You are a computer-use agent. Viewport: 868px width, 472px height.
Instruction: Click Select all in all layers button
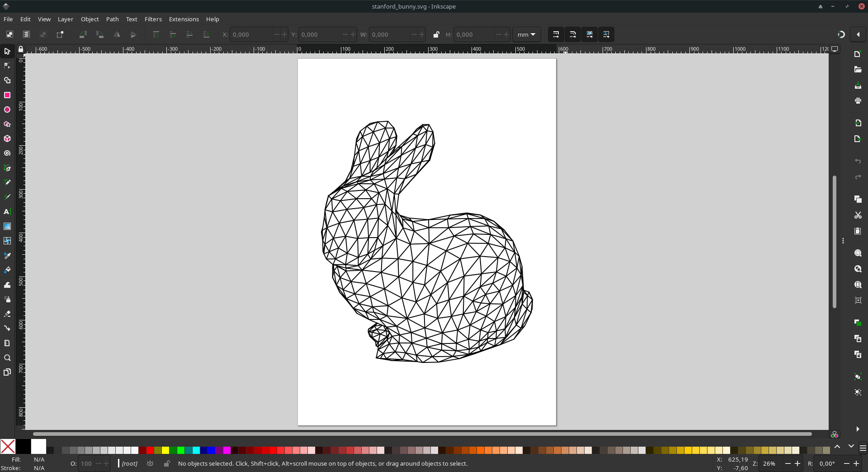26,34
